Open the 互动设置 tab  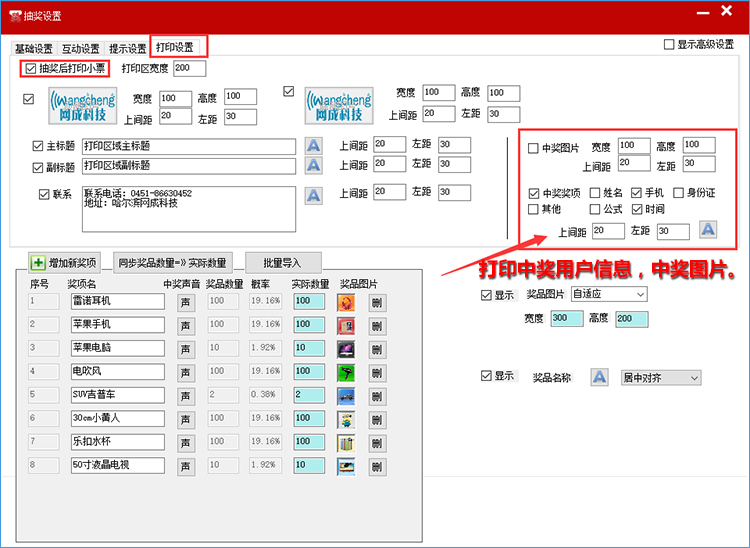click(81, 48)
